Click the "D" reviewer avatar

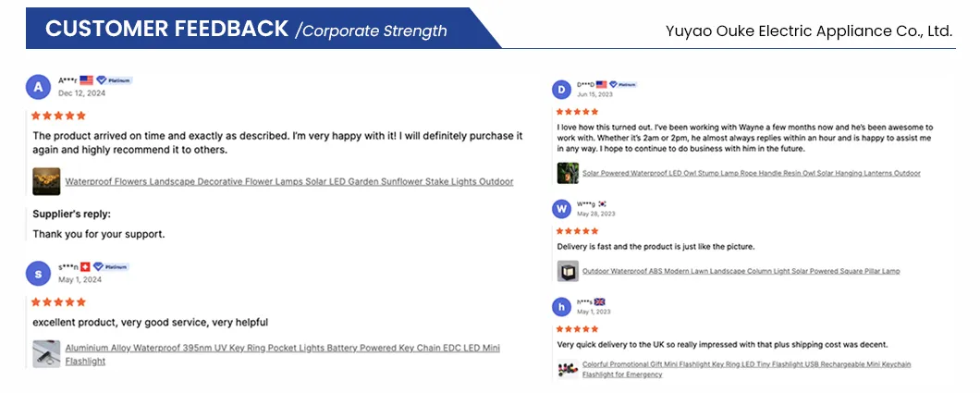[561, 90]
